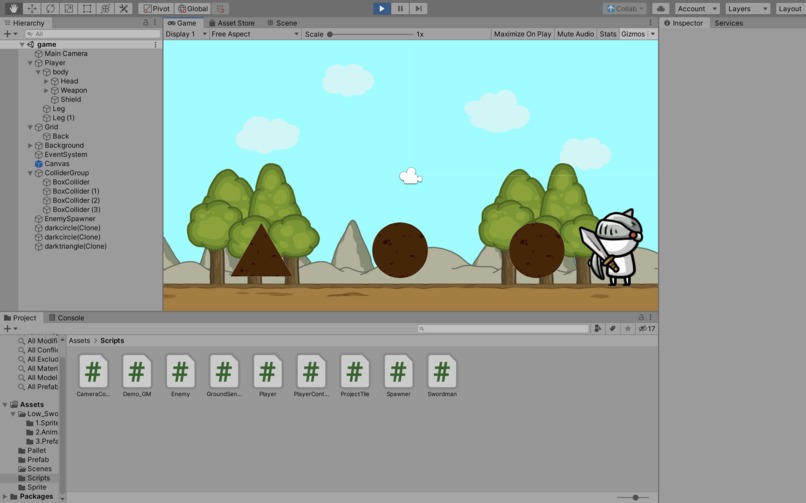Screen dimensions: 806x503
Task: Open the Gizmos dropdown arrow
Action: 653,34
